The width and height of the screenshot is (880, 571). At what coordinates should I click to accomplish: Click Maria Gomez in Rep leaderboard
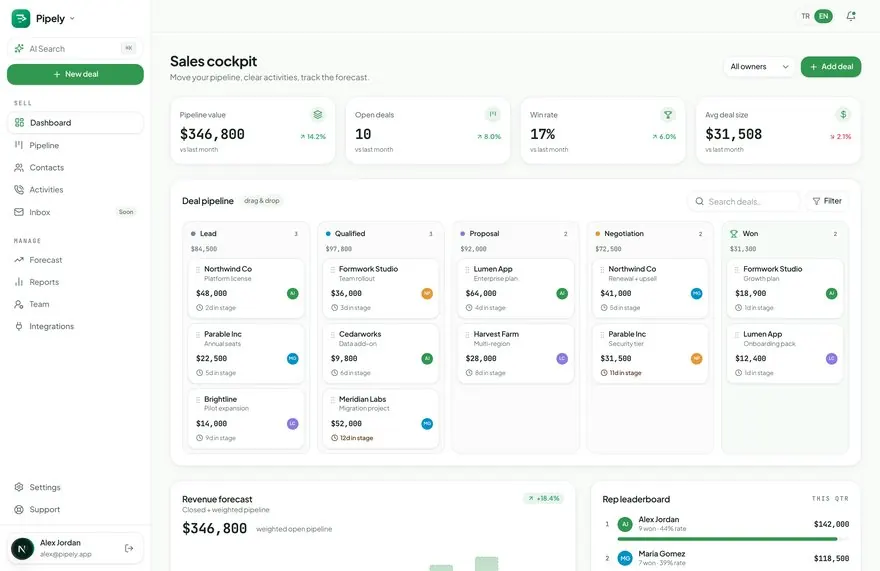662,554
